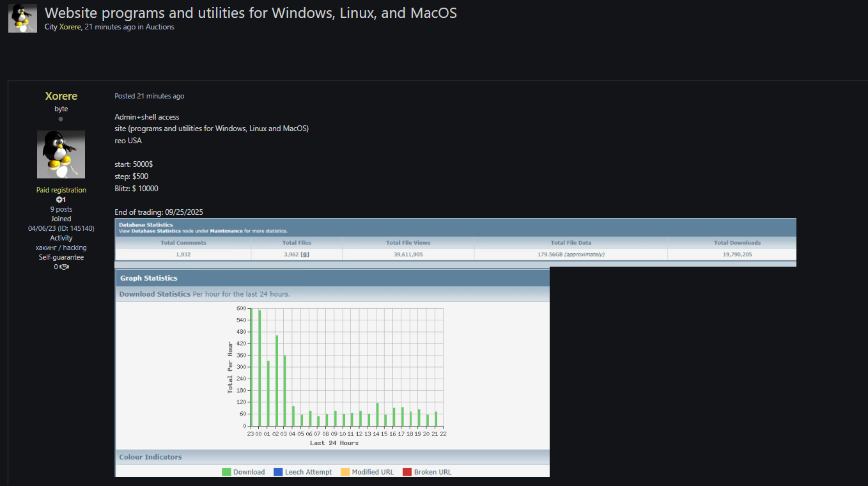This screenshot has width=868, height=486.
Task: Click the grey online status dot under byte
Action: 61,119
